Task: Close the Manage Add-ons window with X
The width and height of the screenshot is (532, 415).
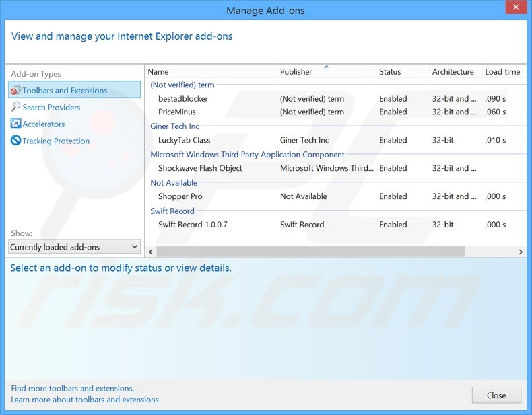Action: coord(516,7)
